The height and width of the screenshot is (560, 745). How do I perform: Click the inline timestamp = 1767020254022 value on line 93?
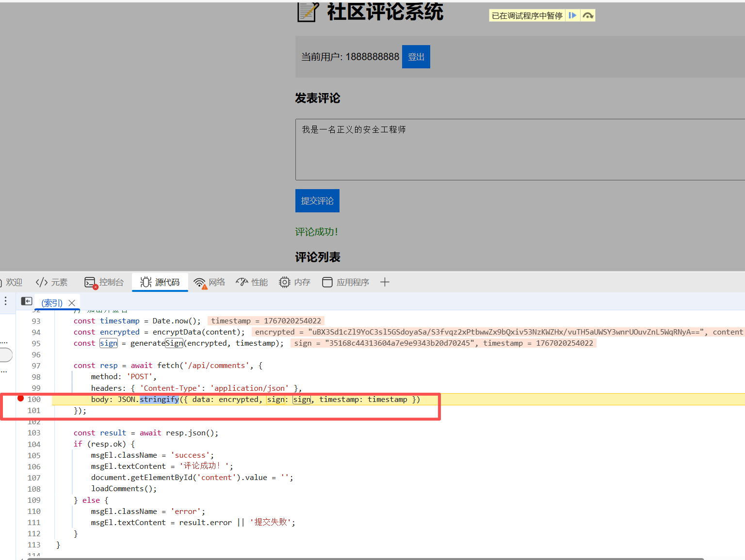(266, 321)
